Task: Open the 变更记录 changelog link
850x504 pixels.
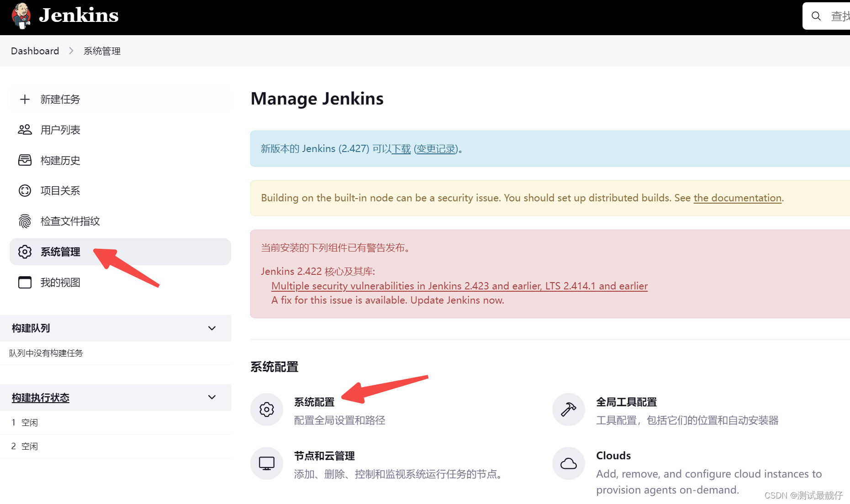Action: pos(436,149)
